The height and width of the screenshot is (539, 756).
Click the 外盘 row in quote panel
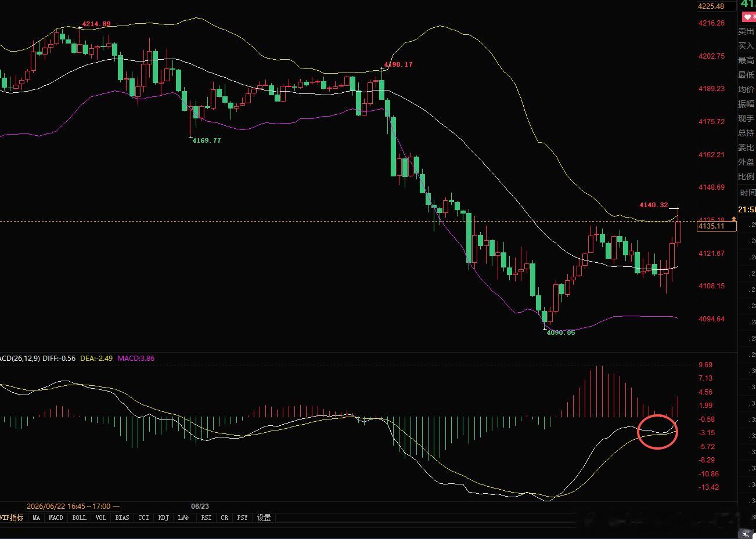pyautogui.click(x=747, y=162)
